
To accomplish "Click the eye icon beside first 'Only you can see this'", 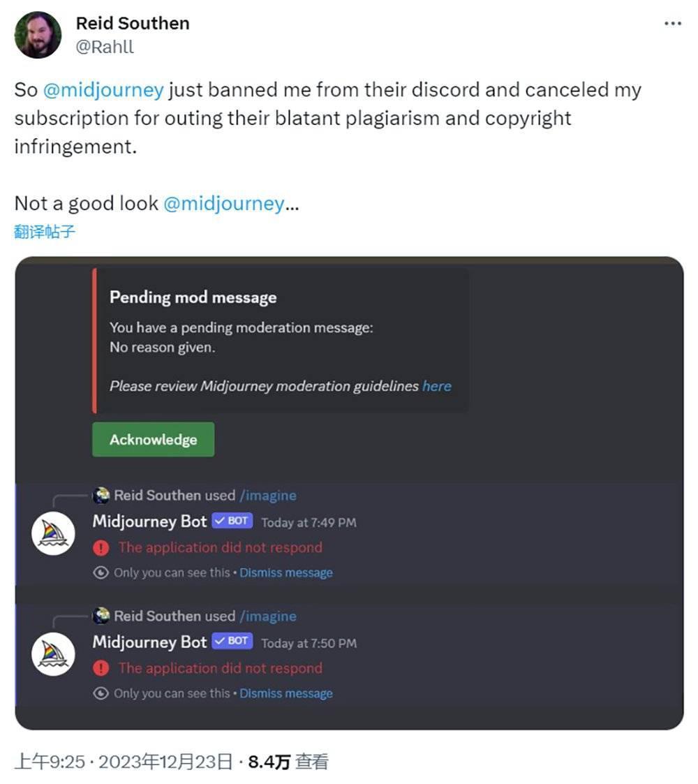I will pos(101,573).
